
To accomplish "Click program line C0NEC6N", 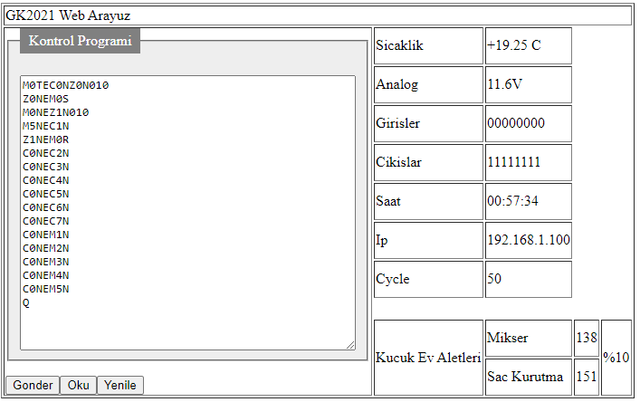I will [x=46, y=207].
